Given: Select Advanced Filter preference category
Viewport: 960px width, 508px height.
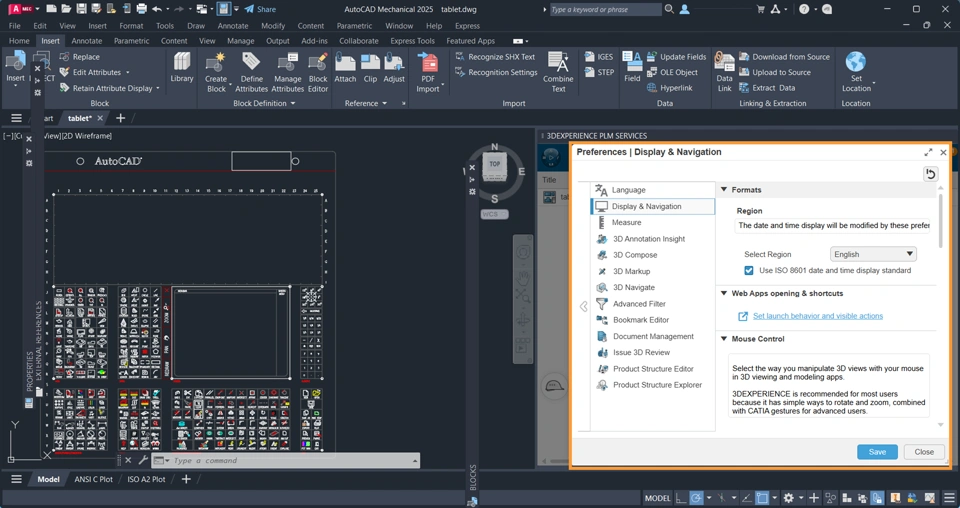Looking at the screenshot, I should pyautogui.click(x=653, y=304).
